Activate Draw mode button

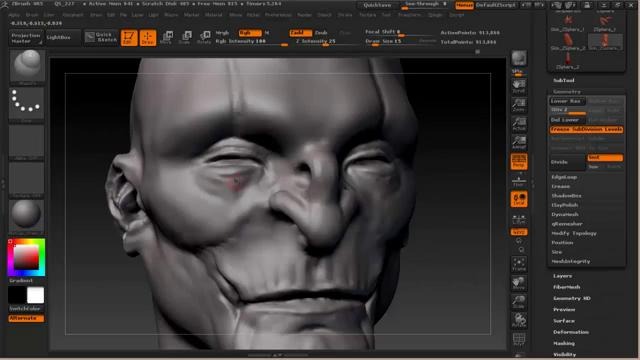point(148,38)
